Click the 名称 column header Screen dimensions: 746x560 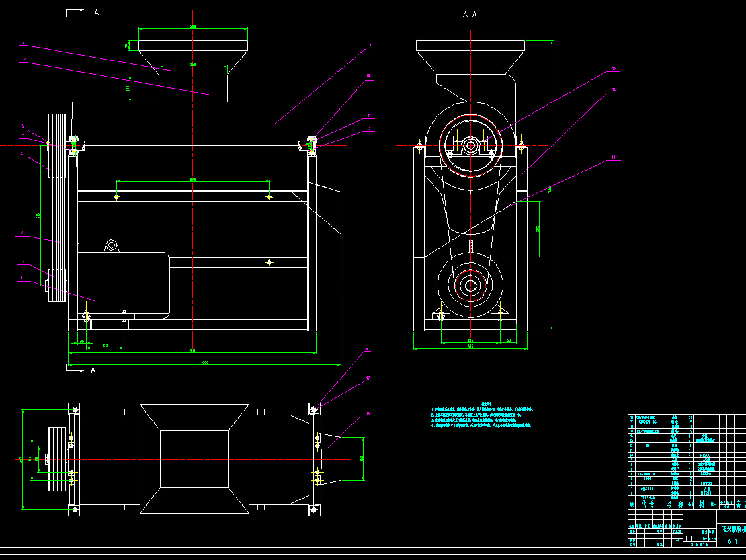tap(674, 504)
